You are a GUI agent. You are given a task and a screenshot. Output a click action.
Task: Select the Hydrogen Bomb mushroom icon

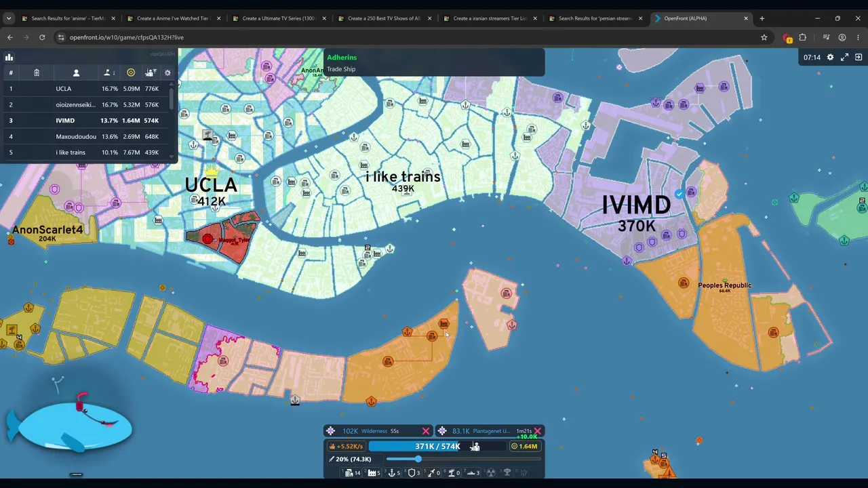(x=507, y=472)
